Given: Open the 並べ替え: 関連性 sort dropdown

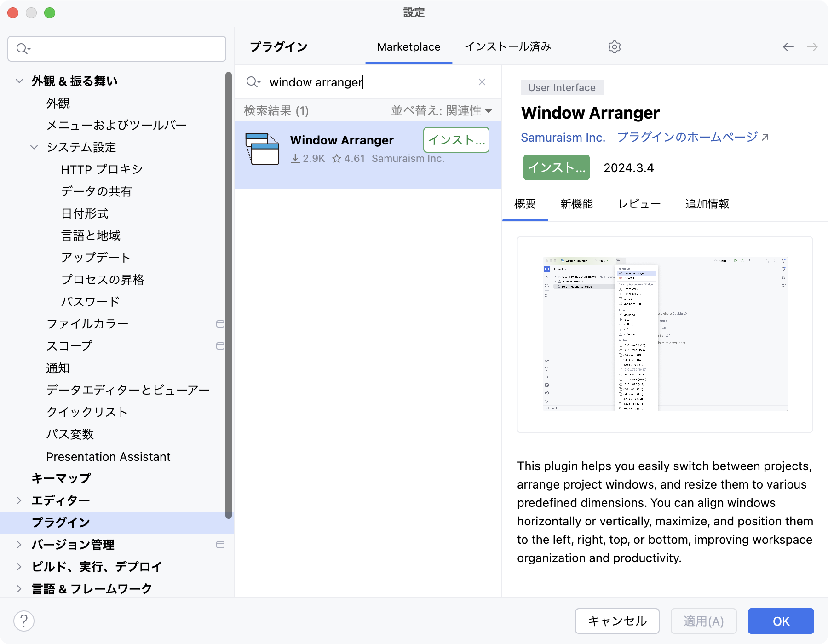Looking at the screenshot, I should point(442,111).
